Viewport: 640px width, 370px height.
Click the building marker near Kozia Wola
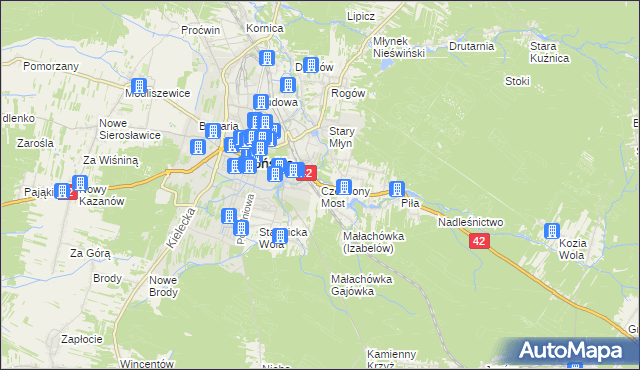[552, 231]
